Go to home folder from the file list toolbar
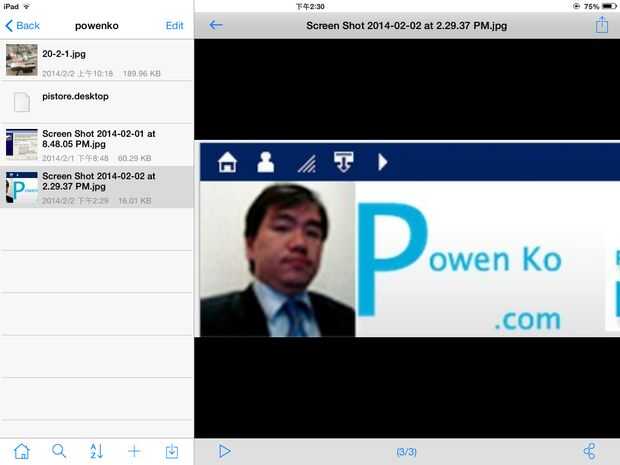The width and height of the screenshot is (620, 465). click(22, 451)
